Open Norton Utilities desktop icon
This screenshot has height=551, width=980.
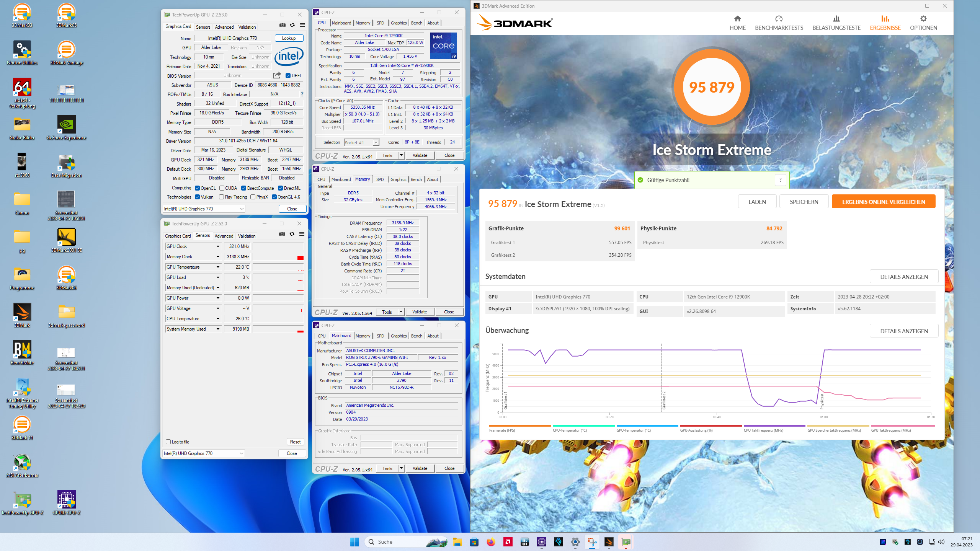tap(22, 53)
